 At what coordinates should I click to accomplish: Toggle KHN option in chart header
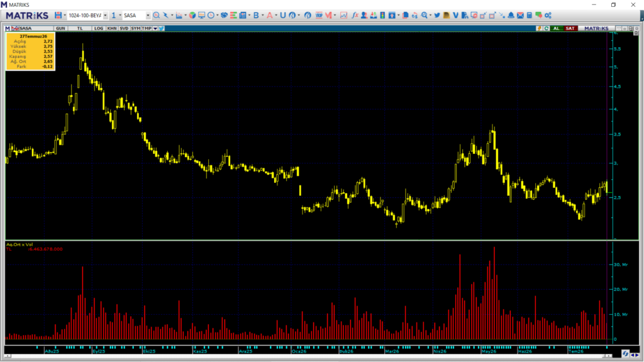click(112, 28)
